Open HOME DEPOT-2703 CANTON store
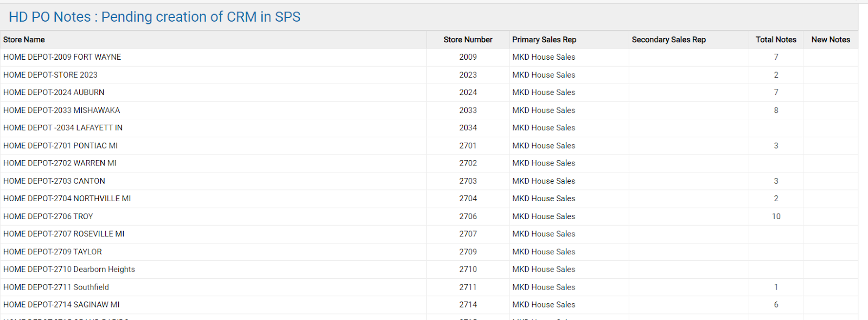 54,181
